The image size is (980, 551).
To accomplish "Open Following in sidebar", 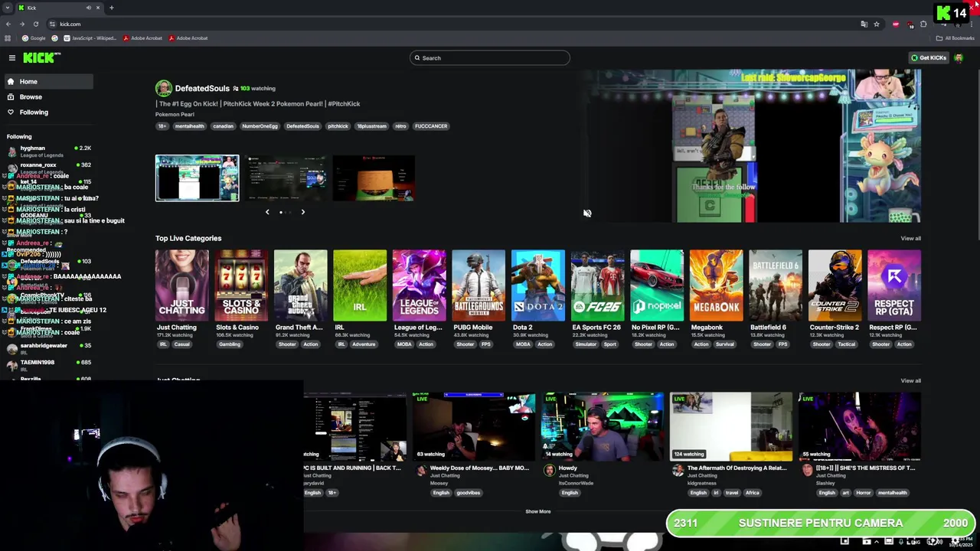I will tap(47, 112).
